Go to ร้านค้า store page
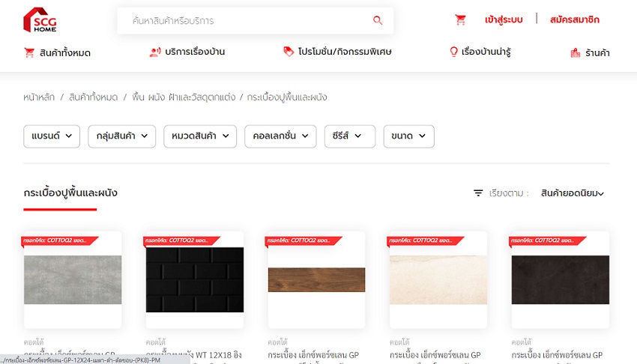This screenshot has width=637, height=364. point(590,53)
